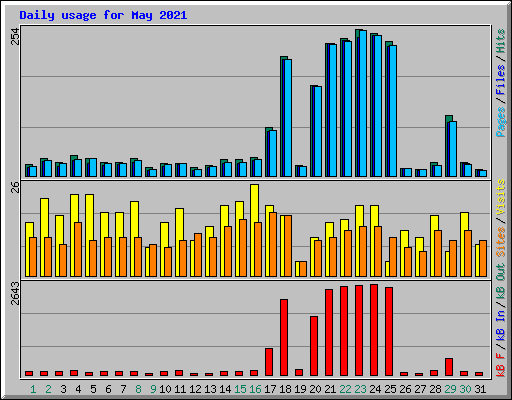Select day label 3 on the x-axis

coord(63,389)
